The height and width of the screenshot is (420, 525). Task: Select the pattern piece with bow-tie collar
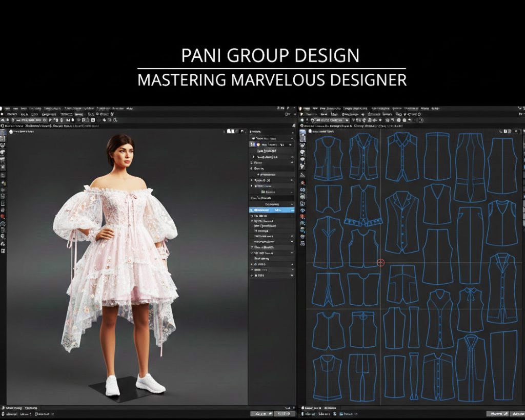click(471, 309)
